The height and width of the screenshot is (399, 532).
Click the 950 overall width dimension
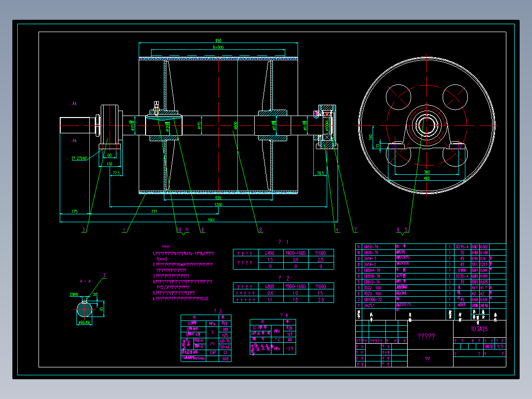tap(218, 41)
